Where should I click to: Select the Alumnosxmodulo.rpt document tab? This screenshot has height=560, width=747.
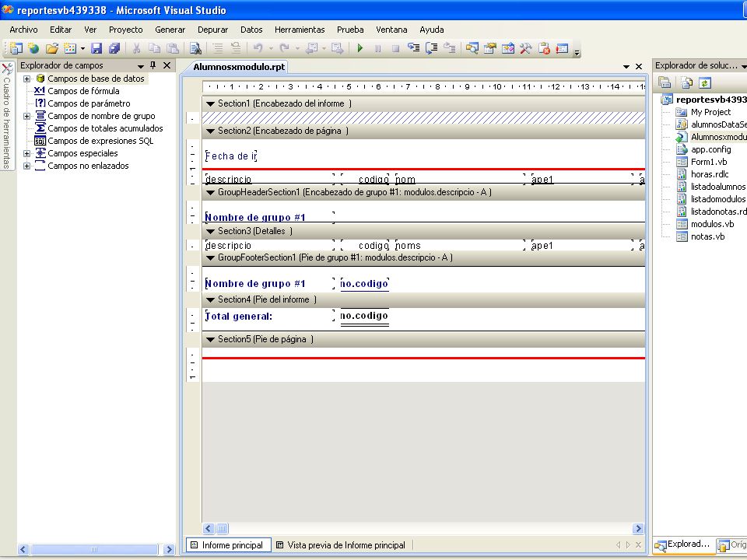pos(239,67)
